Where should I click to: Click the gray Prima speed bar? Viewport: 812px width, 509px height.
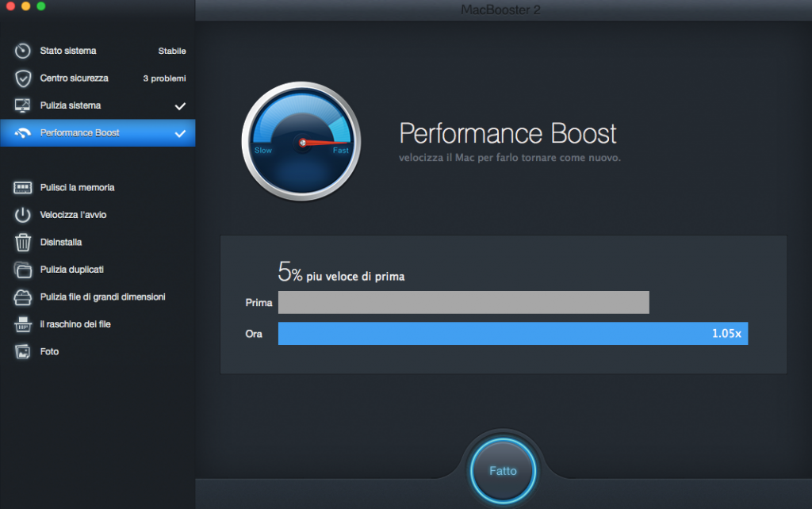click(x=463, y=302)
